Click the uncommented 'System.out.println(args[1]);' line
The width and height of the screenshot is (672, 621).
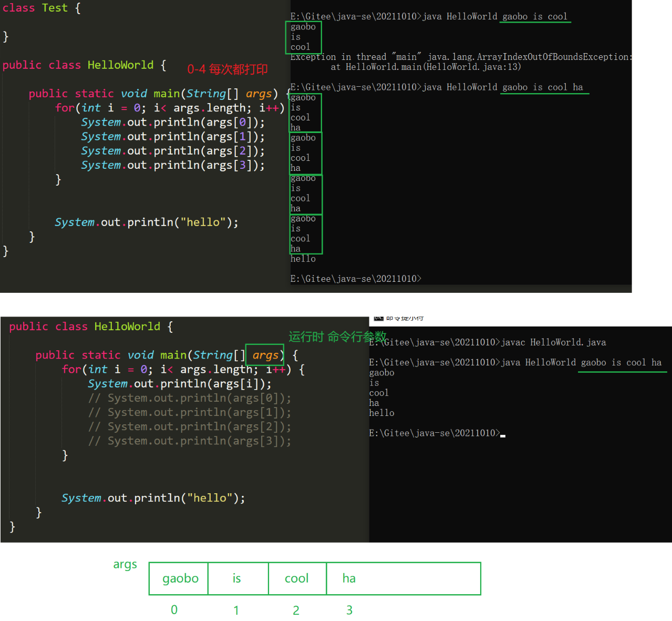tap(173, 137)
